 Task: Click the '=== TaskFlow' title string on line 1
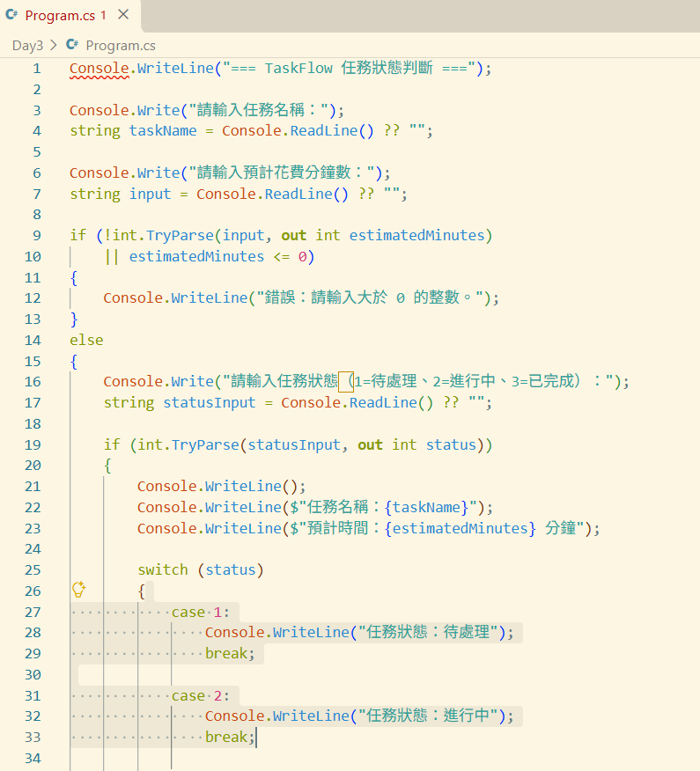[350, 69]
